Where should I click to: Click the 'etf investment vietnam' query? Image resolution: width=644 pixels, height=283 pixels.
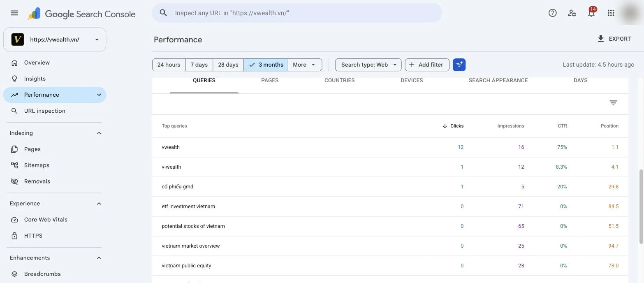tap(188, 206)
